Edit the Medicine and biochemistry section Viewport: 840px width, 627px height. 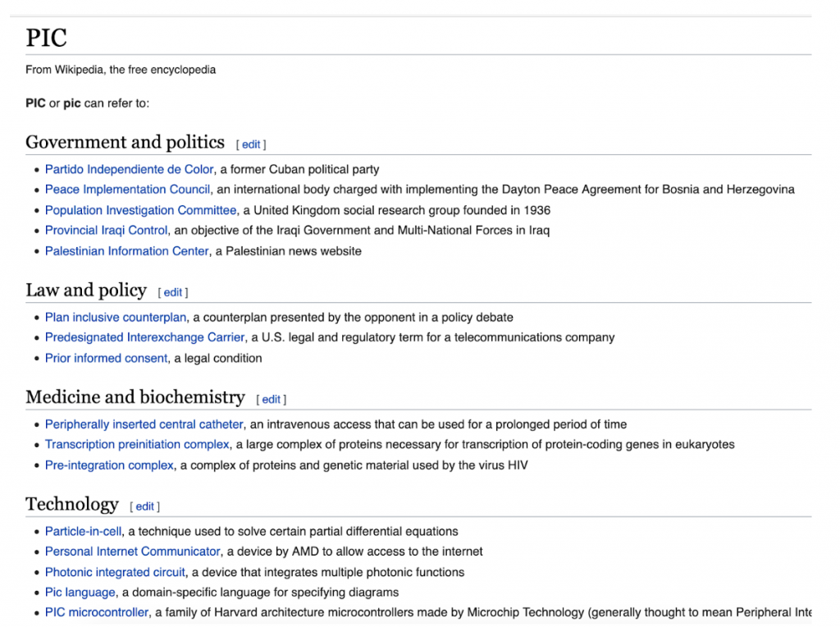point(272,400)
